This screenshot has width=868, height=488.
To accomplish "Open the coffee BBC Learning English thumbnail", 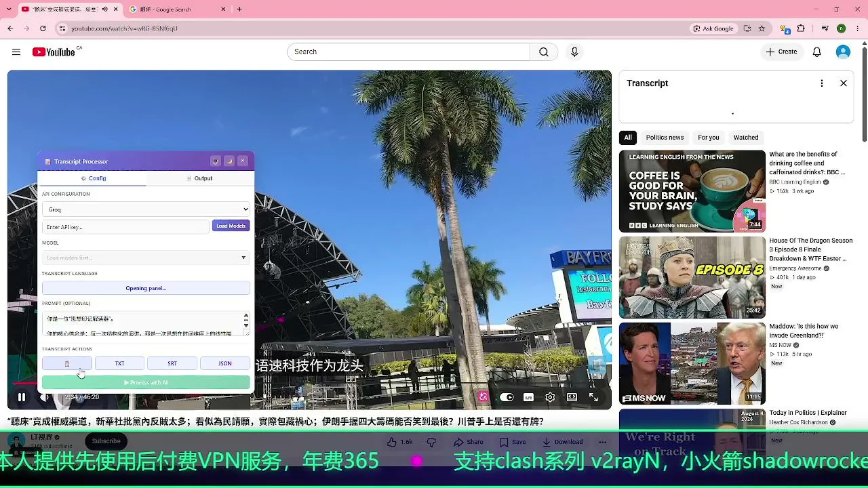I will [x=692, y=191].
